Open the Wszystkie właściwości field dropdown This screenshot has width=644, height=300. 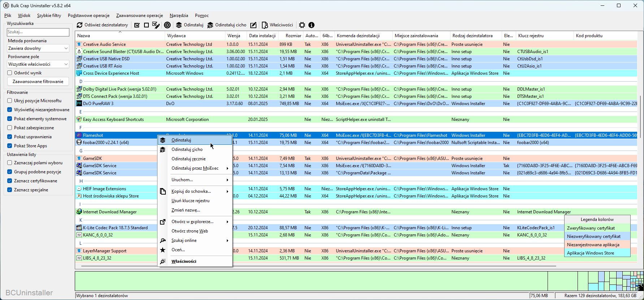pyautogui.click(x=38, y=64)
